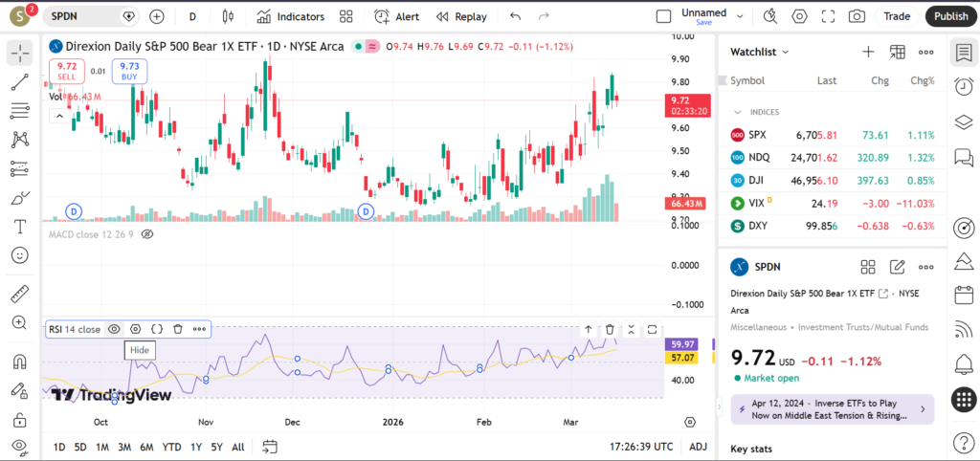
Task: Add symbol to Watchlist with plus icon
Action: pos(868,52)
